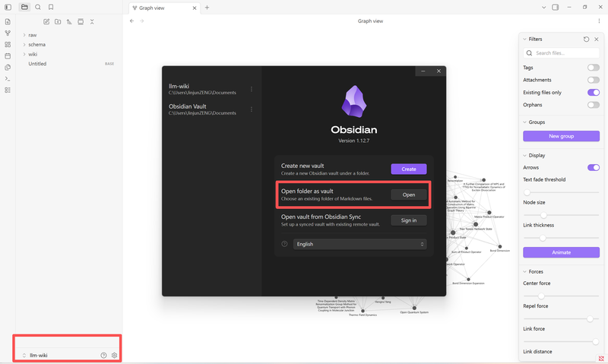
Task: Create a new note in file explorer
Action: [46, 22]
